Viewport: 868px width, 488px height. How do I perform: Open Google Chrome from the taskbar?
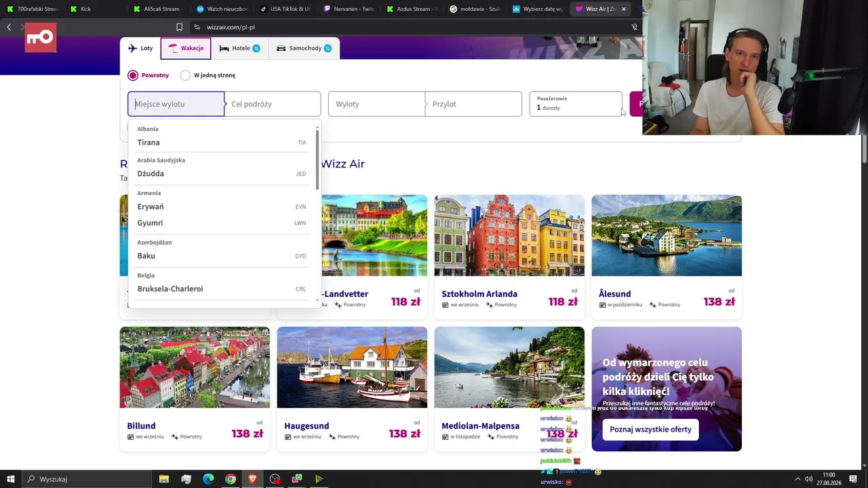(x=231, y=479)
